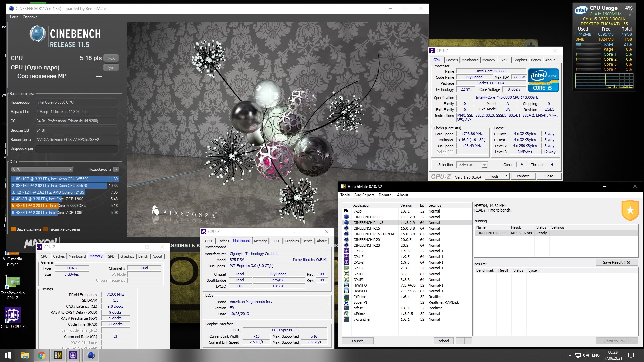The width and height of the screenshot is (644, 362).
Task: Run the single core test with Пуск
Action: coord(111,68)
